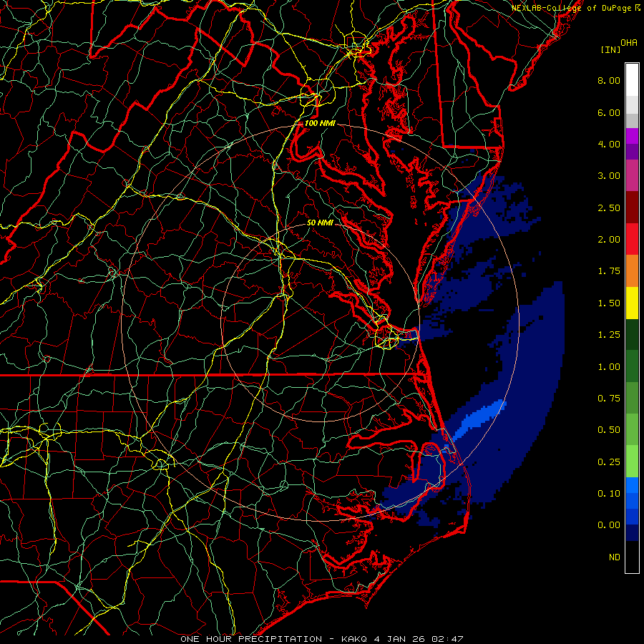Click the '3.00' legend label
Screen dimensions: 644x644
(609, 176)
